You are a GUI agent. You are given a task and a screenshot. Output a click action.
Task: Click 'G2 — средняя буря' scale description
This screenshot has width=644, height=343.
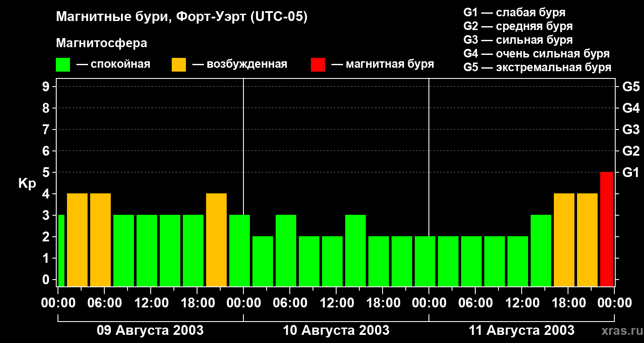518,26
